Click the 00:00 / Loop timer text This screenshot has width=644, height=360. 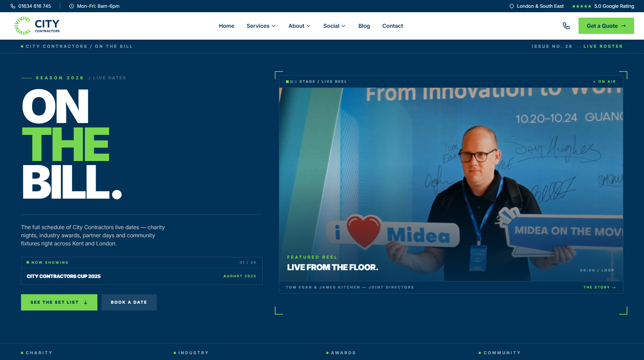click(x=597, y=271)
